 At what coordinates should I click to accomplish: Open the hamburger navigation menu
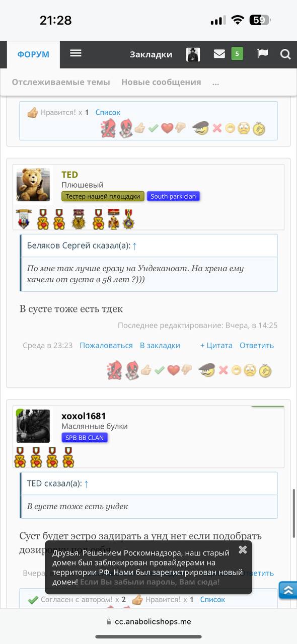[76, 53]
